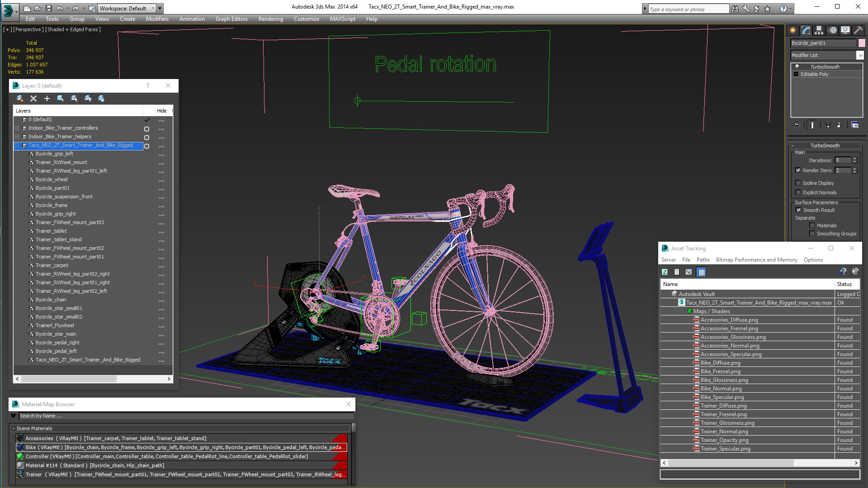The height and width of the screenshot is (488, 868).
Task: Switch to the Create command panel tab
Action: point(793,30)
